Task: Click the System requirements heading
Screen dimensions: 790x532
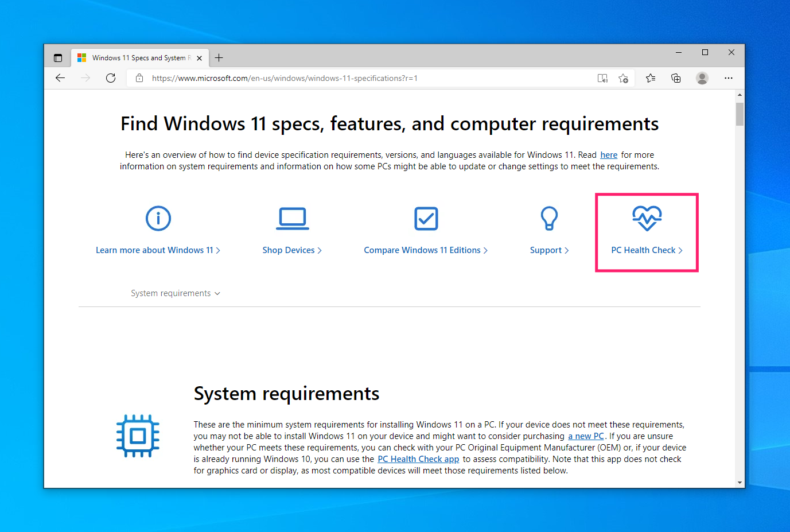Action: (286, 394)
